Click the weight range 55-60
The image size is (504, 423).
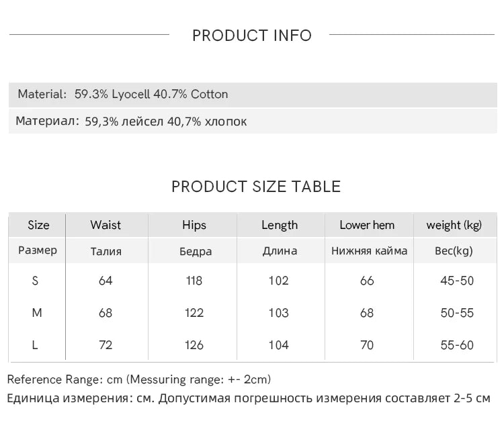click(457, 345)
